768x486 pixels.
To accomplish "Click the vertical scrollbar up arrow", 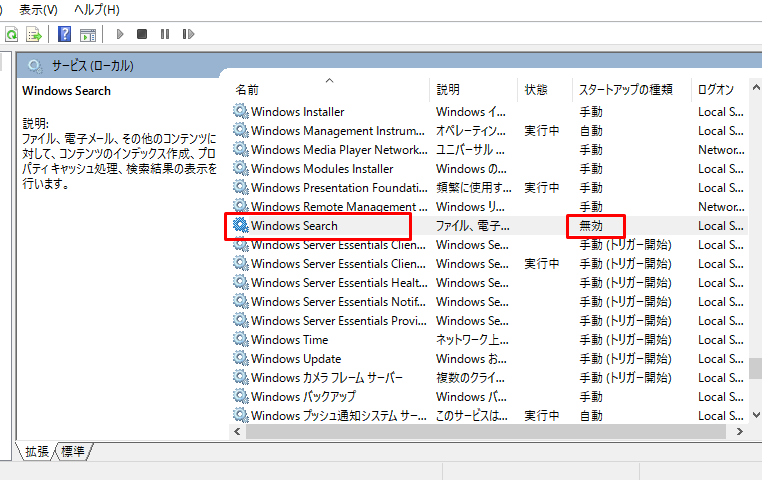I will click(x=756, y=88).
